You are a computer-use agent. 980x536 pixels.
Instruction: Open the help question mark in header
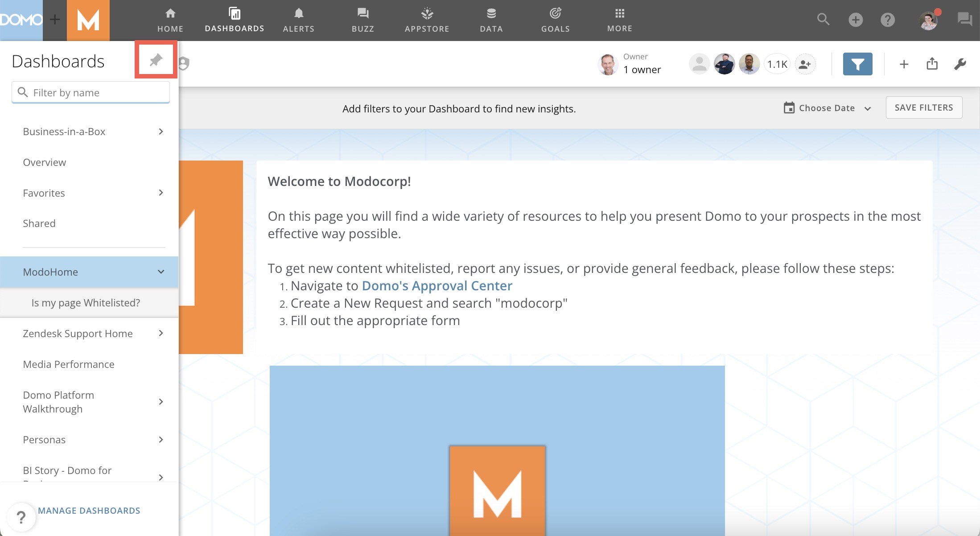pyautogui.click(x=888, y=20)
